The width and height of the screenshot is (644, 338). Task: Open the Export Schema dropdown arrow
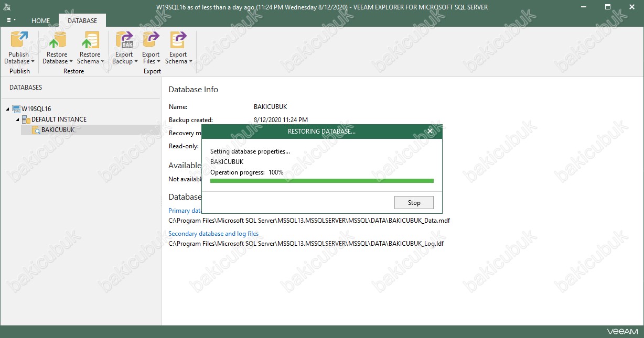tap(190, 62)
